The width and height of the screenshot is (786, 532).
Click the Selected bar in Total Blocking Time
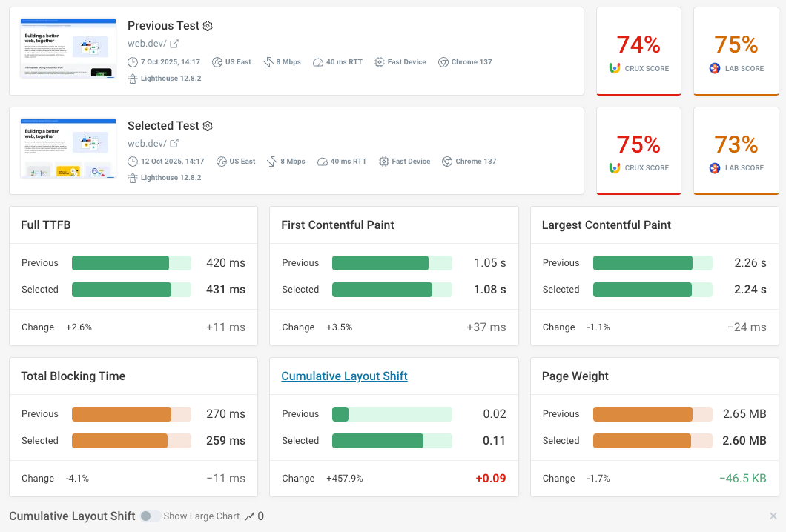119,441
